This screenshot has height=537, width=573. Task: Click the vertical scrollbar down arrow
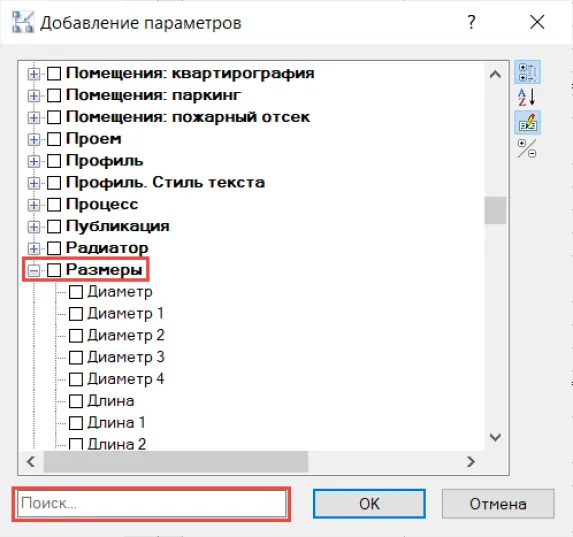pos(495,437)
